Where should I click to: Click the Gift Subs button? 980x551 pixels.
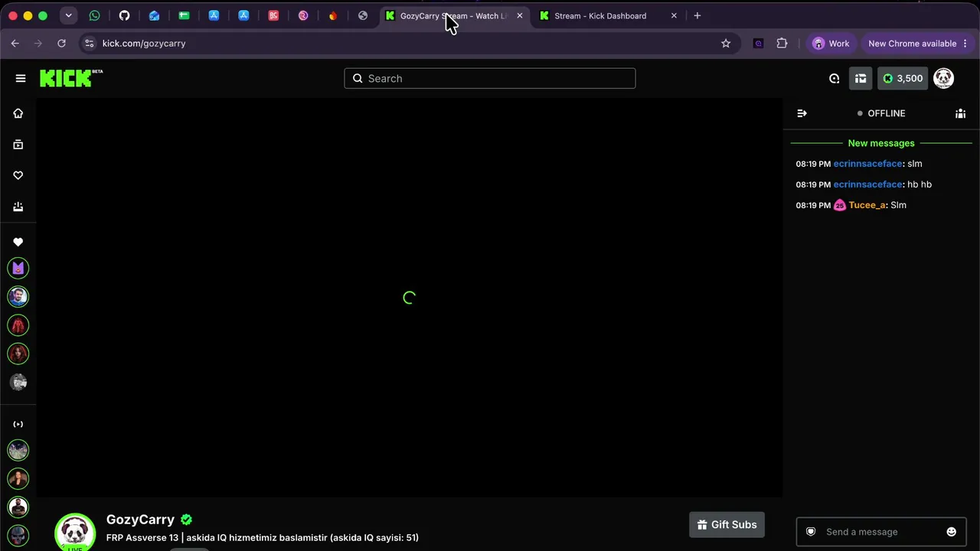pyautogui.click(x=727, y=524)
